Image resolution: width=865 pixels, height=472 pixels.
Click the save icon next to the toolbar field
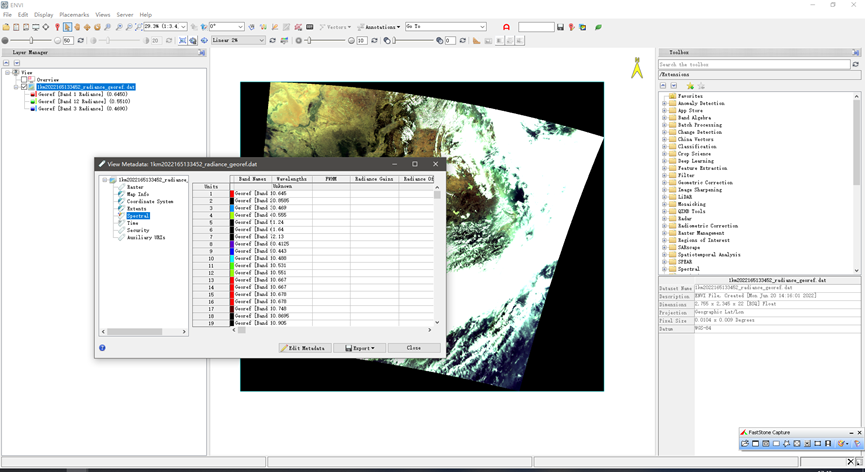pyautogui.click(x=561, y=27)
